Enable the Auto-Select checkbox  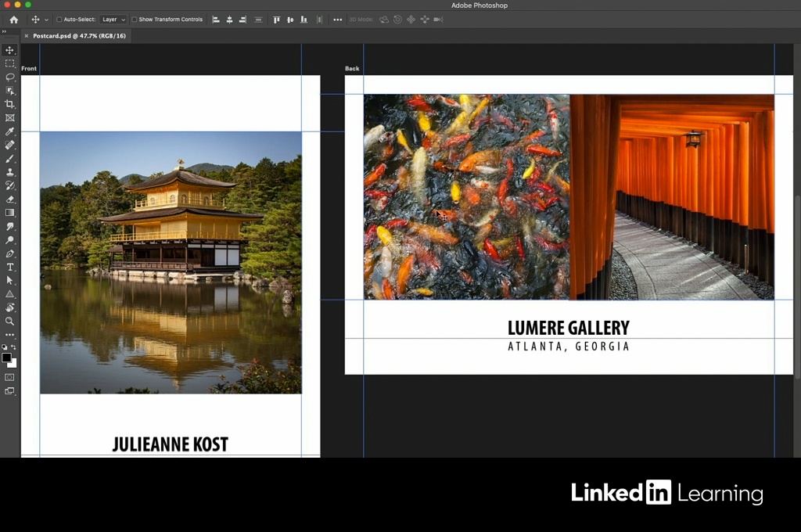(59, 20)
